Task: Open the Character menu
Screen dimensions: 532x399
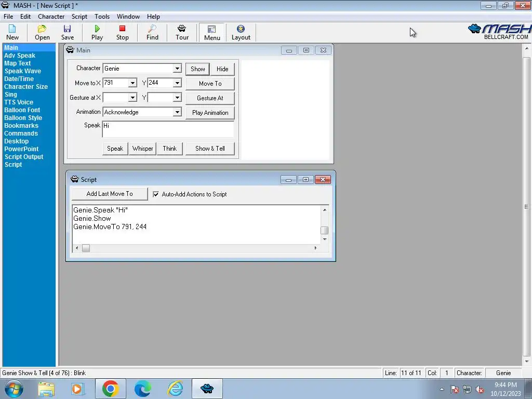Action: 51,16
